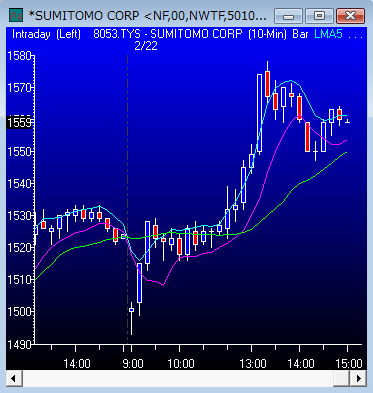Click the 1540 price axis label
The image size is (373, 393).
(19, 184)
